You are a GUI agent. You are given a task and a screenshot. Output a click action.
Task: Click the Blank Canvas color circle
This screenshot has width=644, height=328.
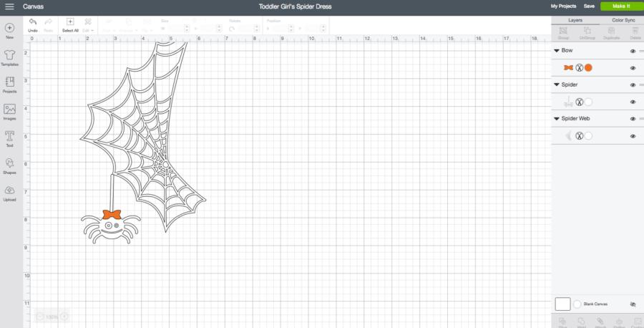[577, 304]
